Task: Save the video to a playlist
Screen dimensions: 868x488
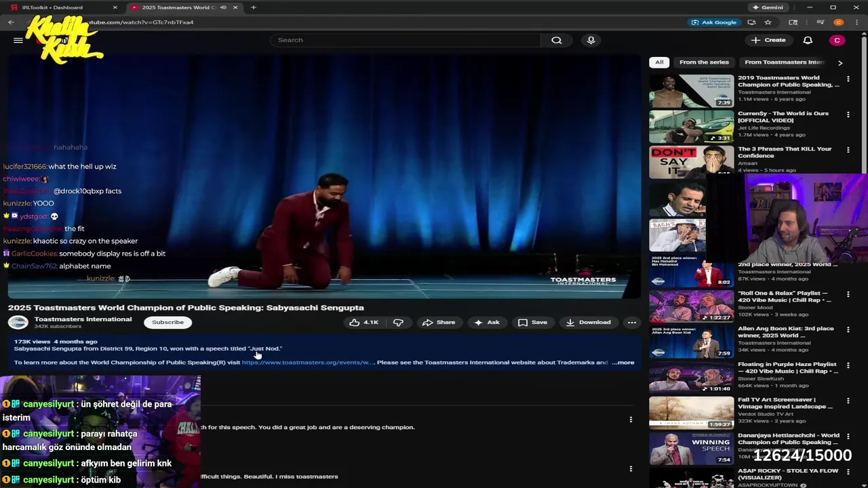Action: (532, 323)
